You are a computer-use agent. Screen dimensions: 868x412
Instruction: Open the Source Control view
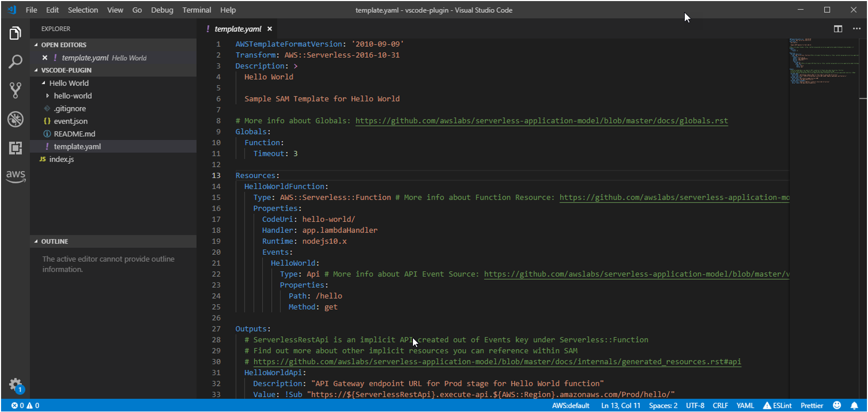(15, 90)
